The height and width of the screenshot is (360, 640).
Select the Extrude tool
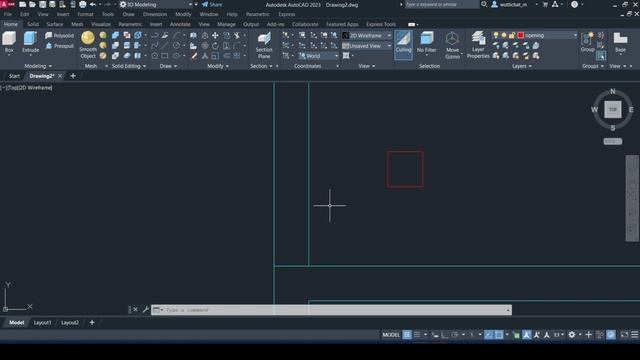click(x=30, y=42)
